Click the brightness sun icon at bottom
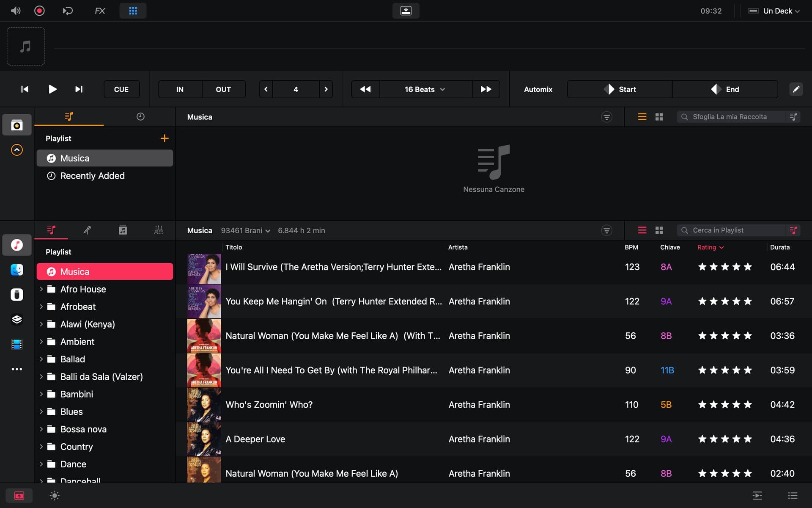This screenshot has width=812, height=508. 55,495
